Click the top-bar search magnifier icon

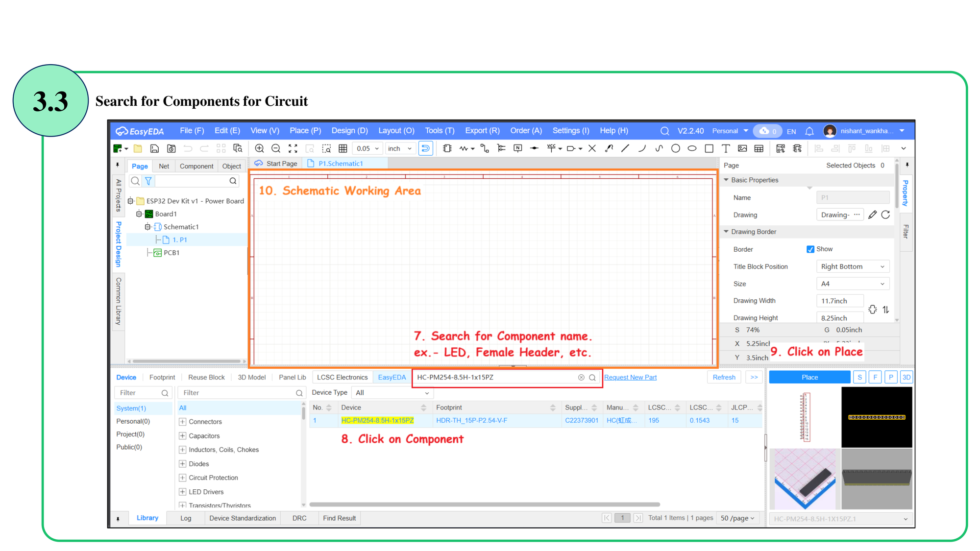point(664,131)
